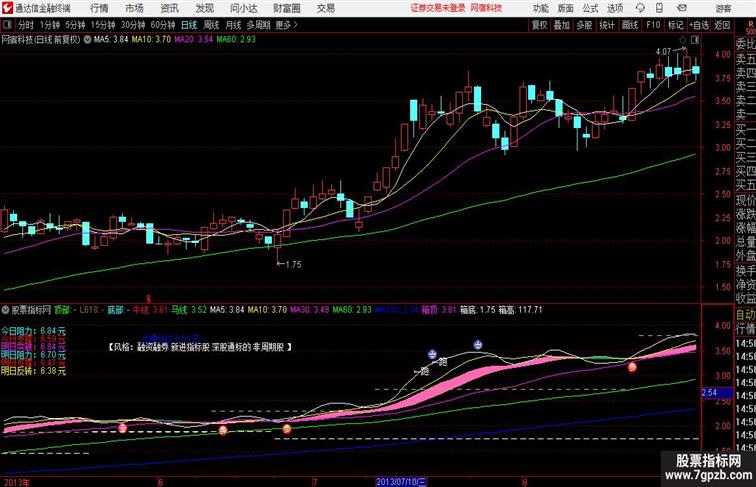Click the 叠加 overlay button
This screenshot has height=487, width=756.
tap(562, 25)
